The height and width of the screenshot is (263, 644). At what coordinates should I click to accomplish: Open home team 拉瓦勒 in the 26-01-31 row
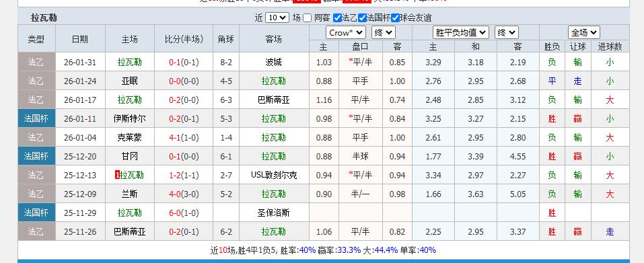(x=129, y=63)
